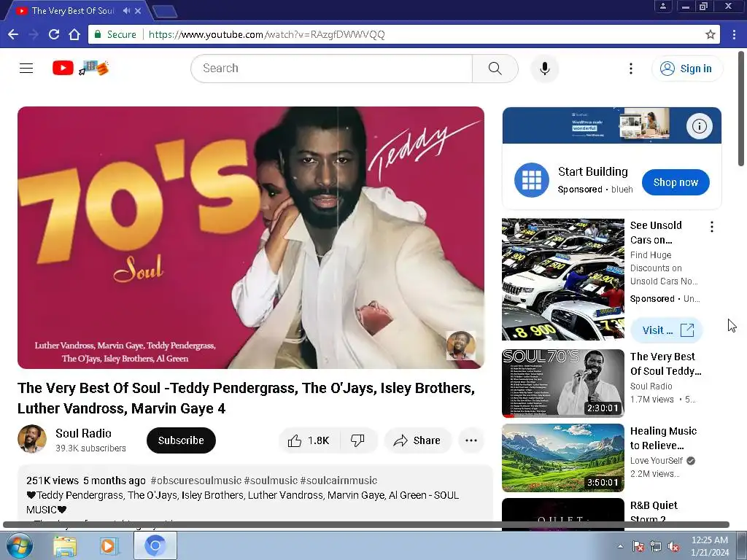Image resolution: width=747 pixels, height=560 pixels.
Task: Click the #soulcairnmusic hashtag
Action: point(338,481)
